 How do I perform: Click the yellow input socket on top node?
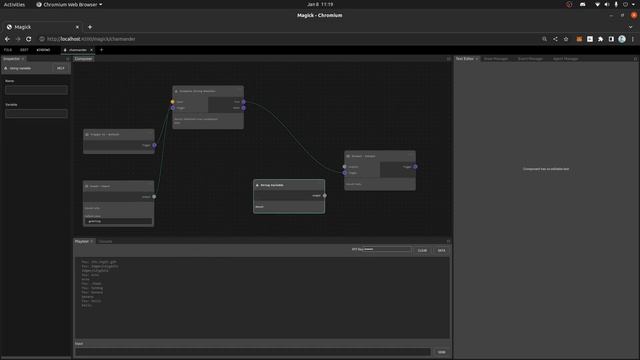tap(173, 102)
